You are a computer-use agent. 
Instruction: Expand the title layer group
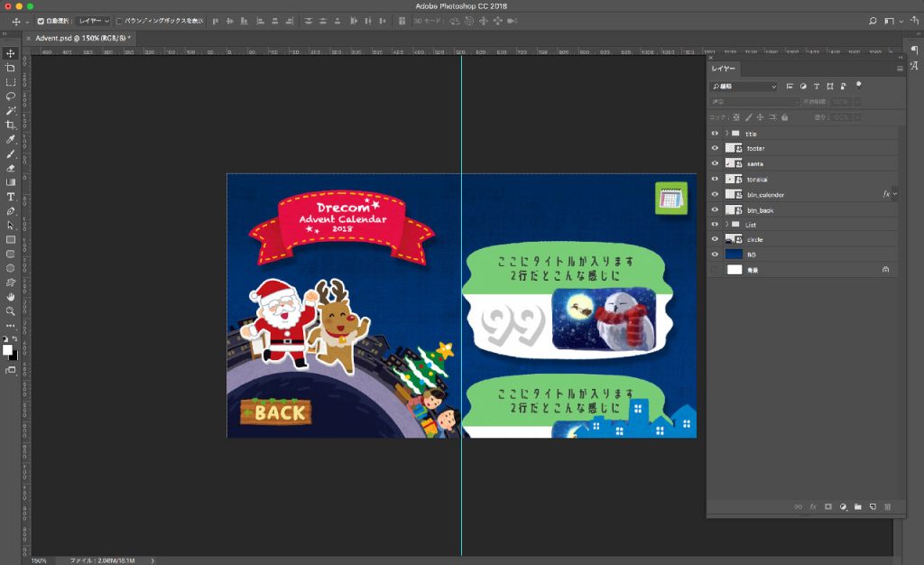click(x=726, y=134)
